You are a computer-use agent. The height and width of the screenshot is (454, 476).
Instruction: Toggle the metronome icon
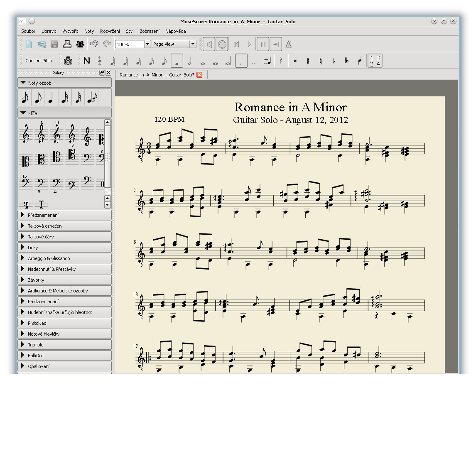click(289, 44)
